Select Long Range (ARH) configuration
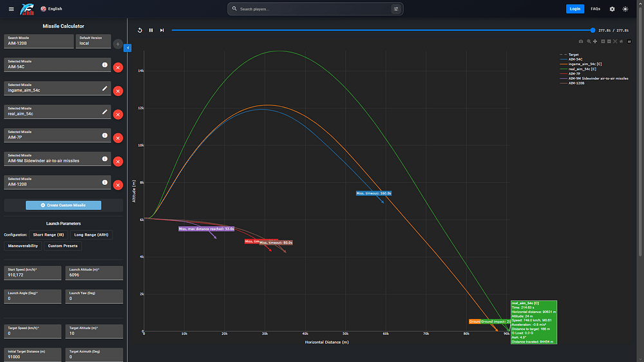This screenshot has width=644, height=362. click(x=91, y=234)
